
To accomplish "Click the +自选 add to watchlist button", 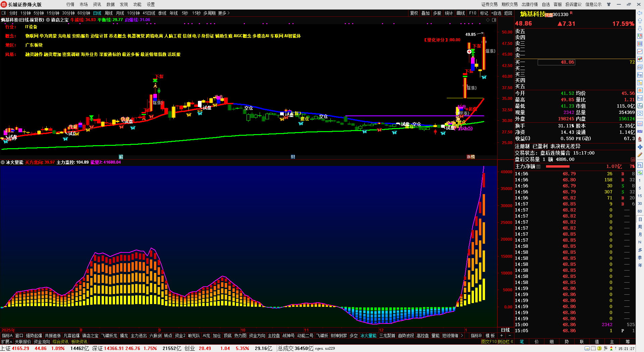I will point(496,13).
